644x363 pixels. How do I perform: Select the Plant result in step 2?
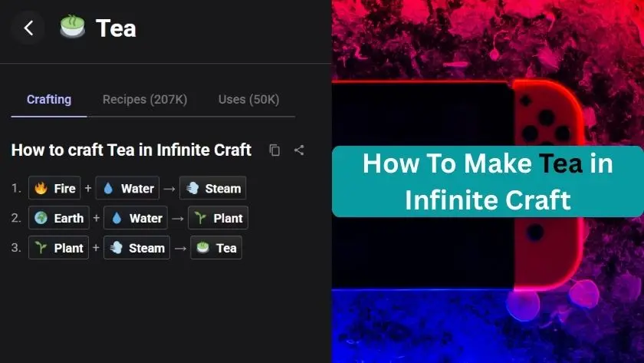[218, 218]
